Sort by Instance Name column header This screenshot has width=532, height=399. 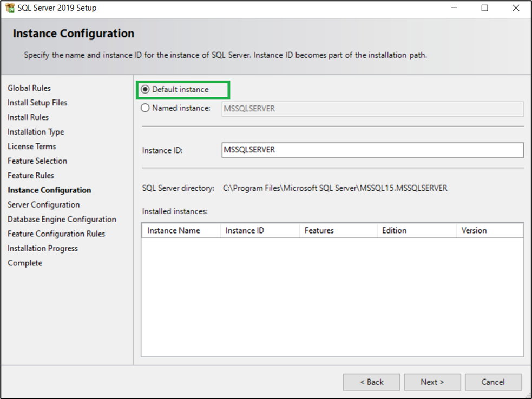181,230
